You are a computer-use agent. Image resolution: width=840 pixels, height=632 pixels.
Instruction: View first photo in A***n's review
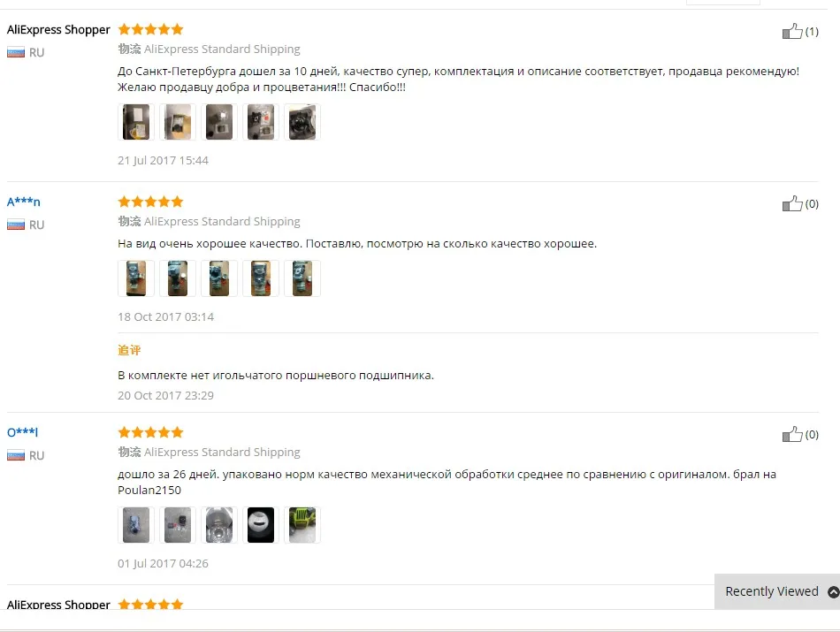coord(136,278)
